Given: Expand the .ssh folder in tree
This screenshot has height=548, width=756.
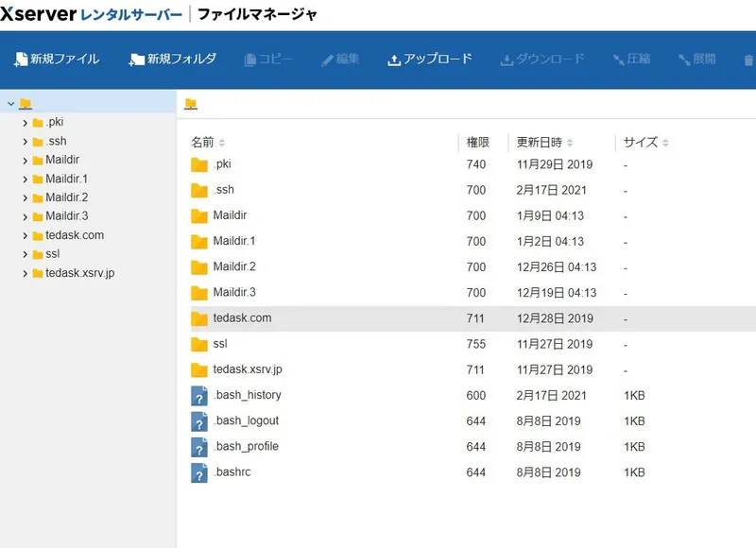Looking at the screenshot, I should [26, 142].
